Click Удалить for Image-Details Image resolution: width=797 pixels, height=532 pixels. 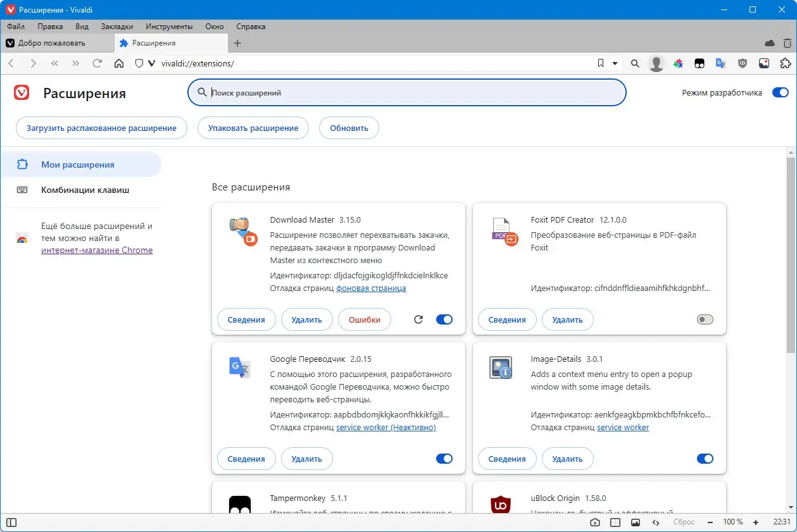[x=568, y=459]
